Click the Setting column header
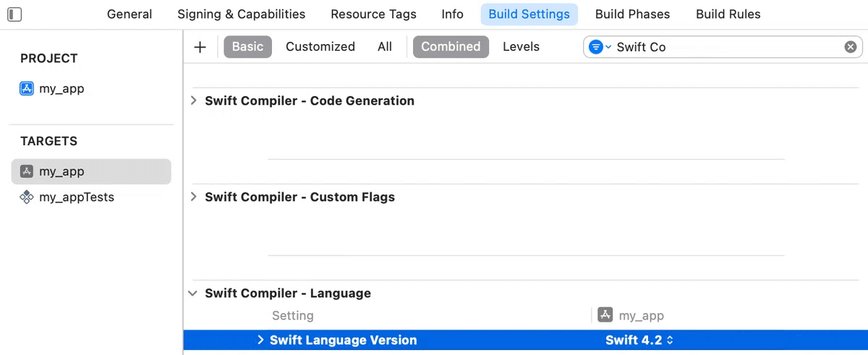 pyautogui.click(x=293, y=315)
